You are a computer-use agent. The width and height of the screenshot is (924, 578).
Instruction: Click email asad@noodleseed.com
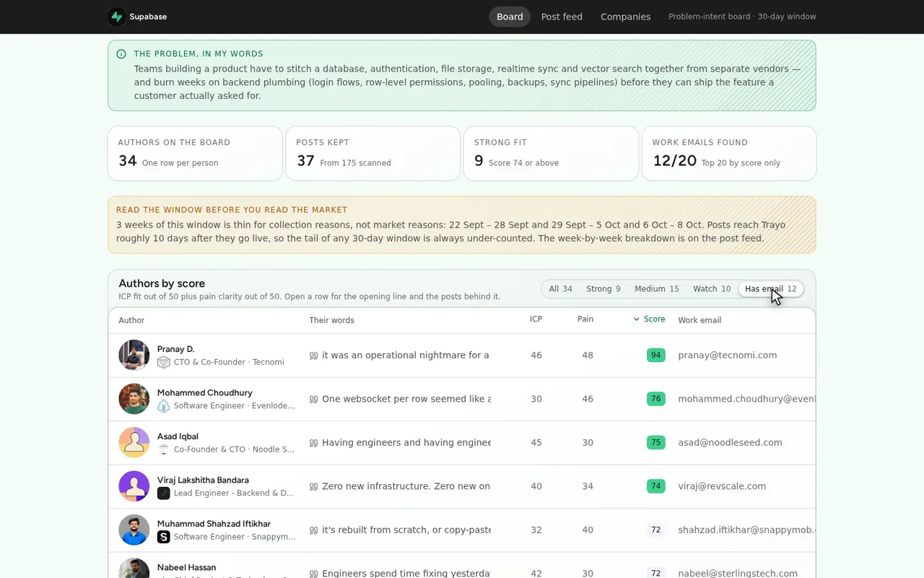[x=730, y=443]
